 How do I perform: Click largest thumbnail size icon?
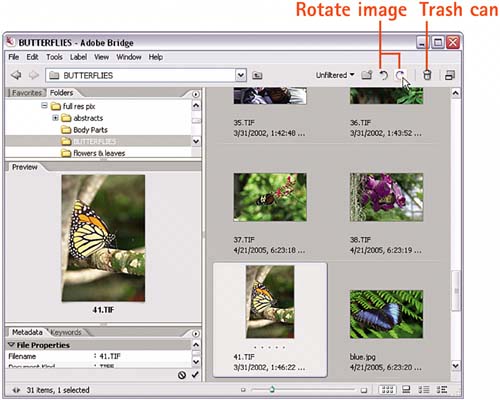point(364,390)
